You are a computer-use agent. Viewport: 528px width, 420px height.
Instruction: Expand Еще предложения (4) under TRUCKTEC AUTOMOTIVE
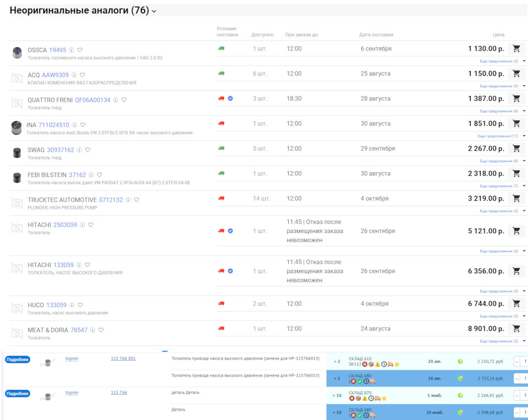[x=502, y=211]
